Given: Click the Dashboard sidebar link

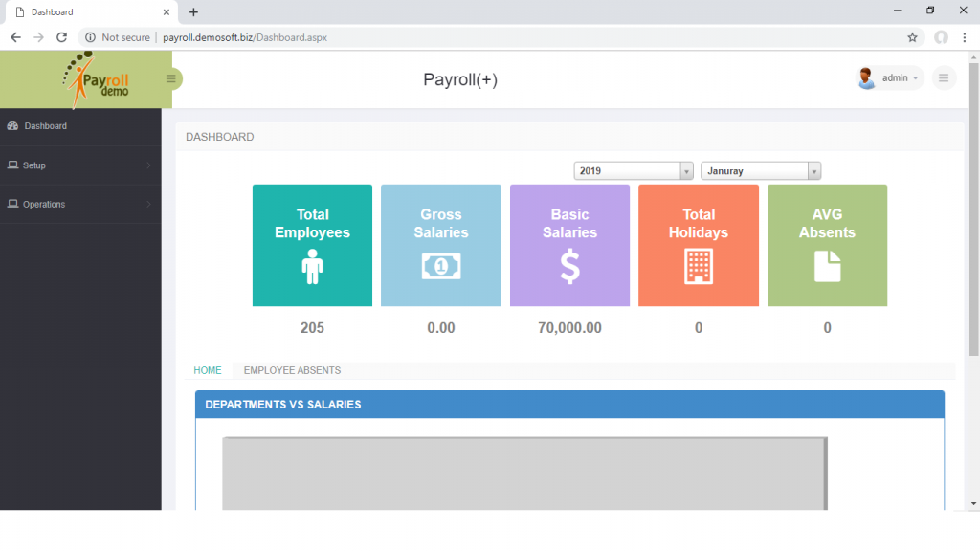Looking at the screenshot, I should [x=44, y=125].
